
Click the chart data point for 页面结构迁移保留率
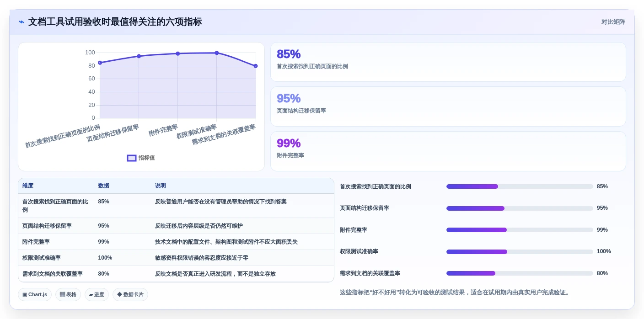coord(139,56)
